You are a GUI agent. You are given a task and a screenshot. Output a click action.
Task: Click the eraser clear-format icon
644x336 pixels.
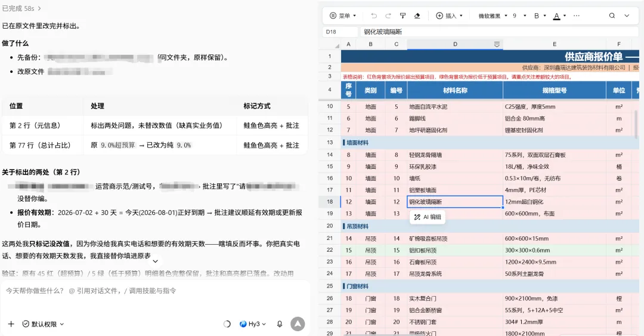(x=417, y=16)
